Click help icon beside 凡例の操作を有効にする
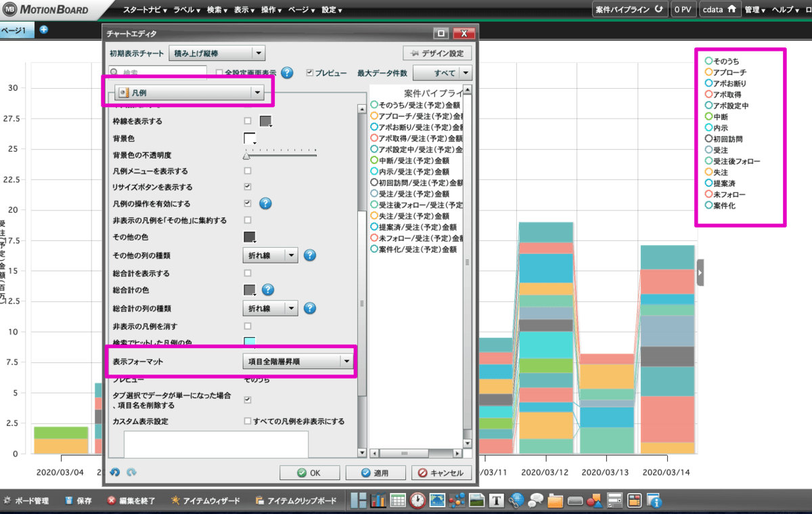The width and height of the screenshot is (812, 514). pos(265,203)
